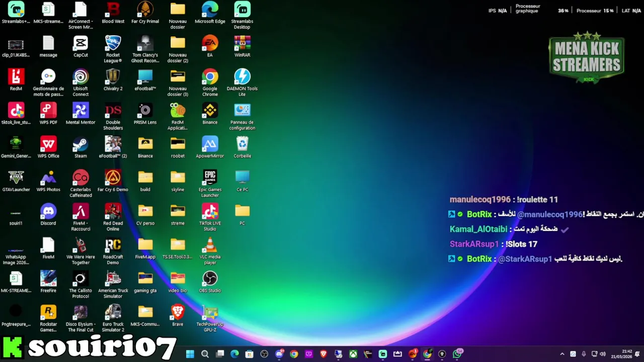The width and height of the screenshot is (644, 362).
Task: Select Tom Clancy's Ghost Recon icon
Action: 145,49
